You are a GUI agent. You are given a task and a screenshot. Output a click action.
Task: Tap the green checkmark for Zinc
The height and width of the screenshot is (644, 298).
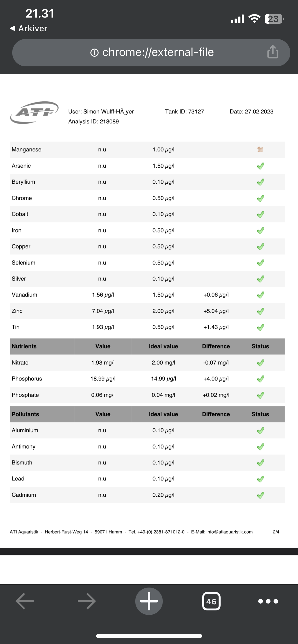[x=260, y=311]
